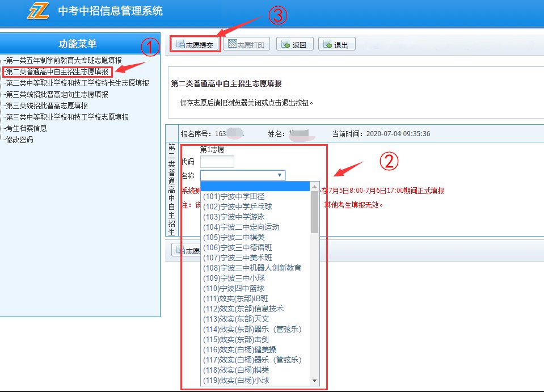The height and width of the screenshot is (392, 544).
Task: Click the 返回 back button
Action: coord(294,44)
